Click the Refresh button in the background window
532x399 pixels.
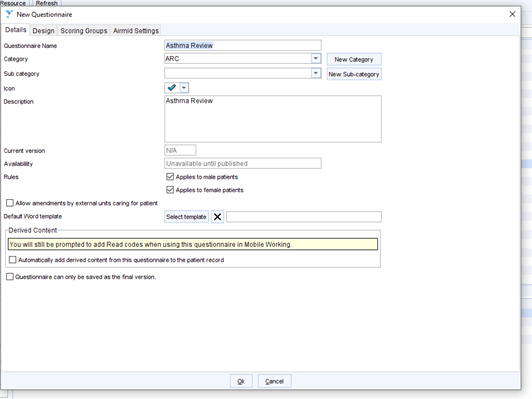coord(47,3)
